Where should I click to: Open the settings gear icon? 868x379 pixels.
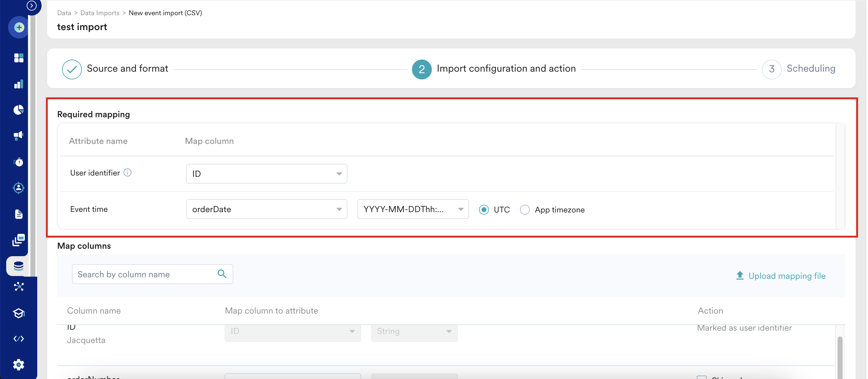click(x=19, y=364)
